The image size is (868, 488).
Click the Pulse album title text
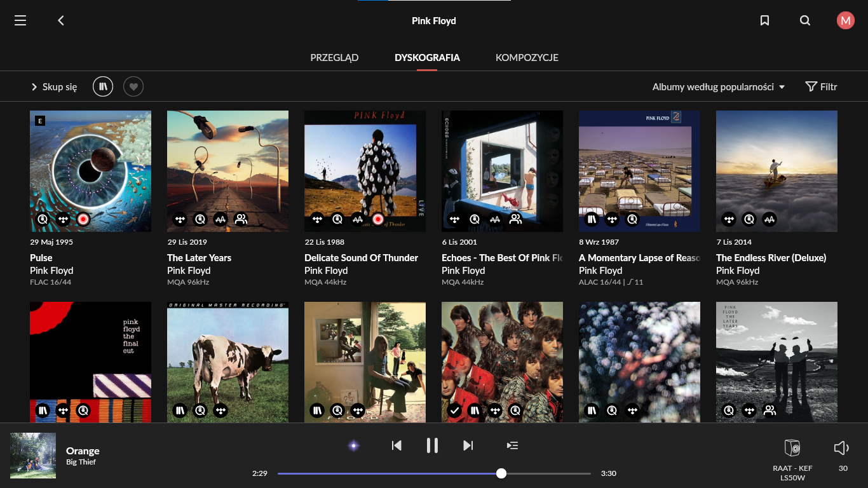click(x=41, y=258)
